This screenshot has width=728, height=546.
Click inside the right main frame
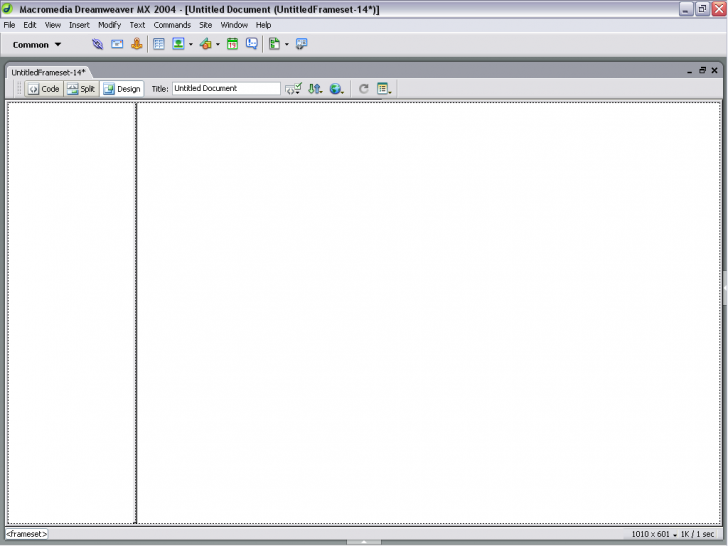coord(429,312)
